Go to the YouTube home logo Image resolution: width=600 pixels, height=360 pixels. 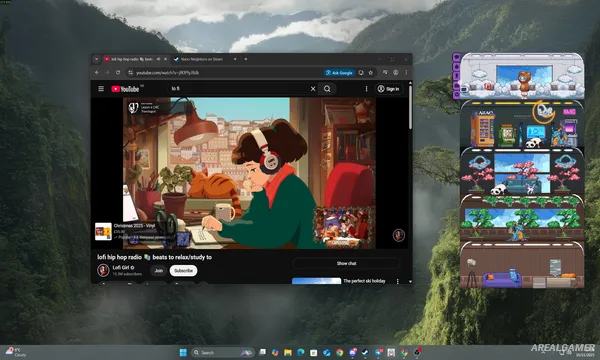pos(125,89)
